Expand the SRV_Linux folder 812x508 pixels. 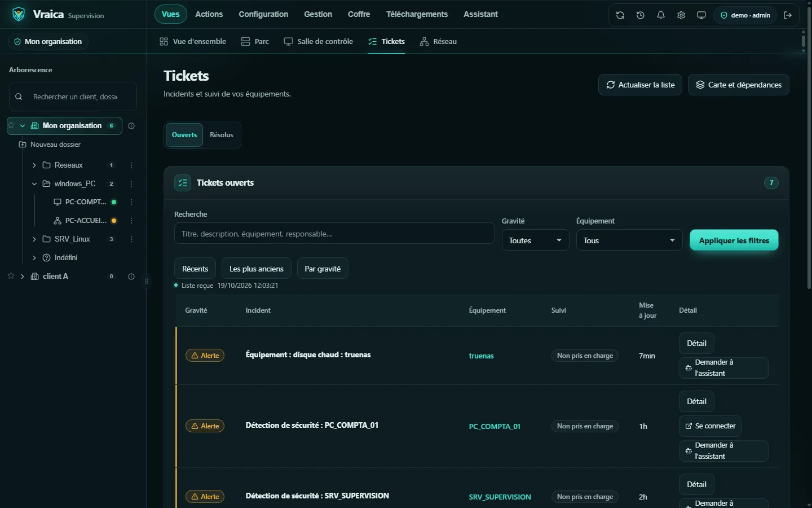point(34,239)
